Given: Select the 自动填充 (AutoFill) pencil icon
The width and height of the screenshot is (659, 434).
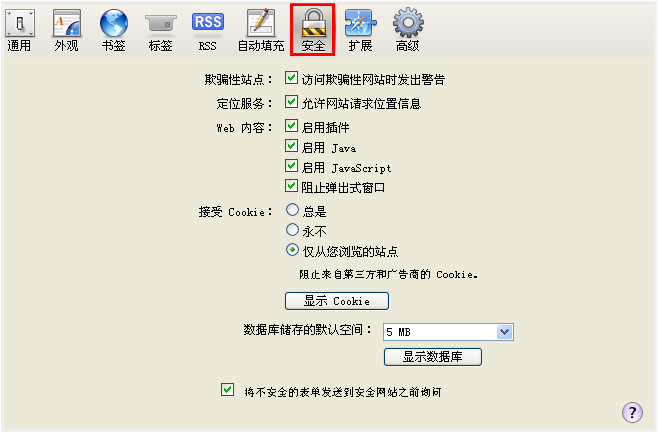Looking at the screenshot, I should tap(261, 30).
